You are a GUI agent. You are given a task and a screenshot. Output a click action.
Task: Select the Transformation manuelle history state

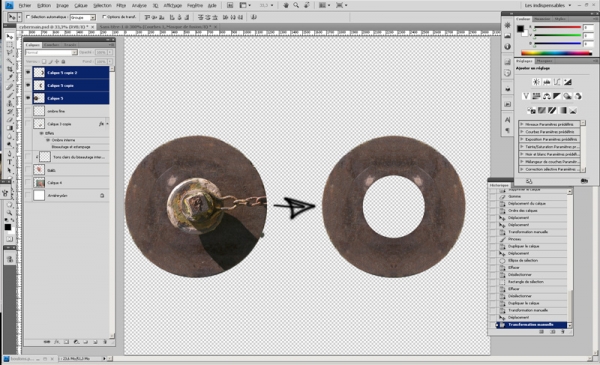click(x=531, y=325)
